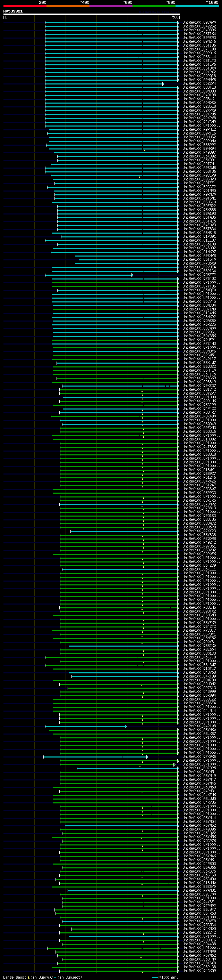222x980 pixels.
Task: Select hit UniRef100_Q0UFP1
Action: click(199, 340)
